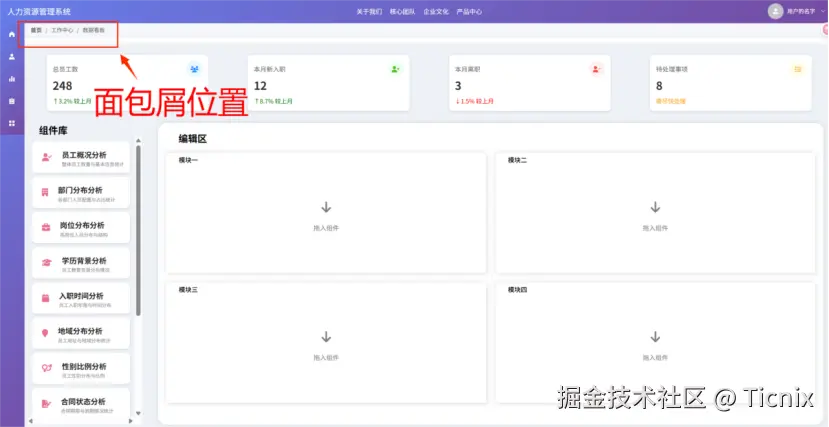Select the 岗位分布分析 component card
Screen dimensions: 829x427
(x=81, y=228)
